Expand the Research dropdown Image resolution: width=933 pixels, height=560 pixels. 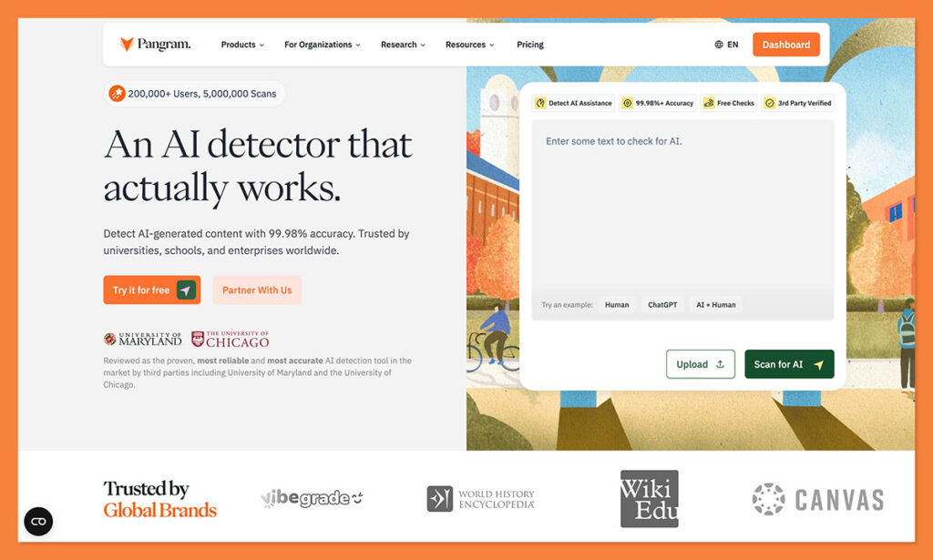400,44
